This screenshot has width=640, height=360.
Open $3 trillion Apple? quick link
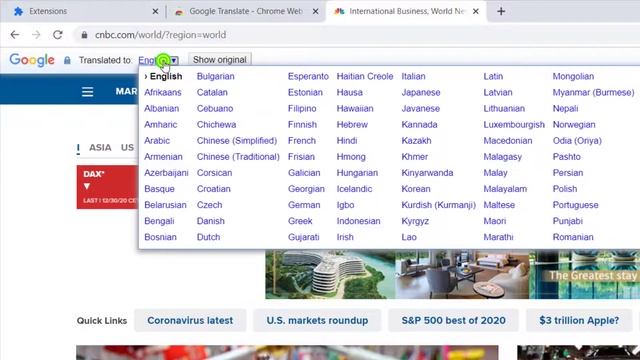[x=579, y=320]
